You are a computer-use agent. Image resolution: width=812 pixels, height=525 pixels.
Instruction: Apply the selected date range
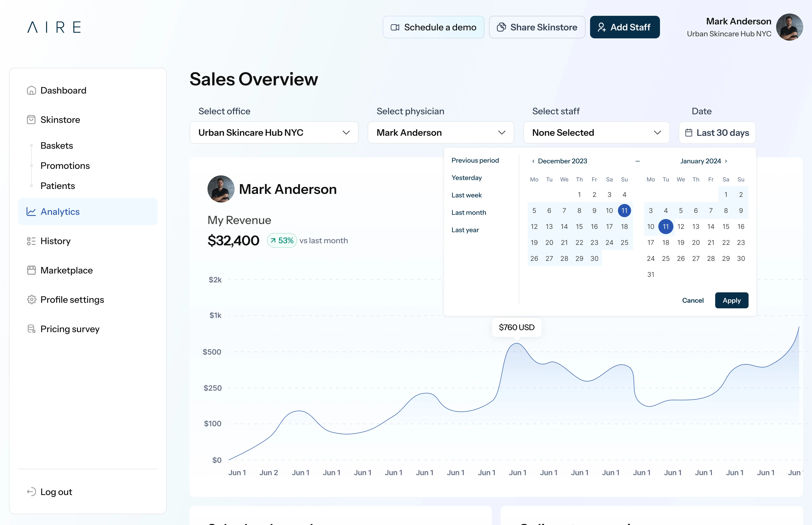point(732,300)
